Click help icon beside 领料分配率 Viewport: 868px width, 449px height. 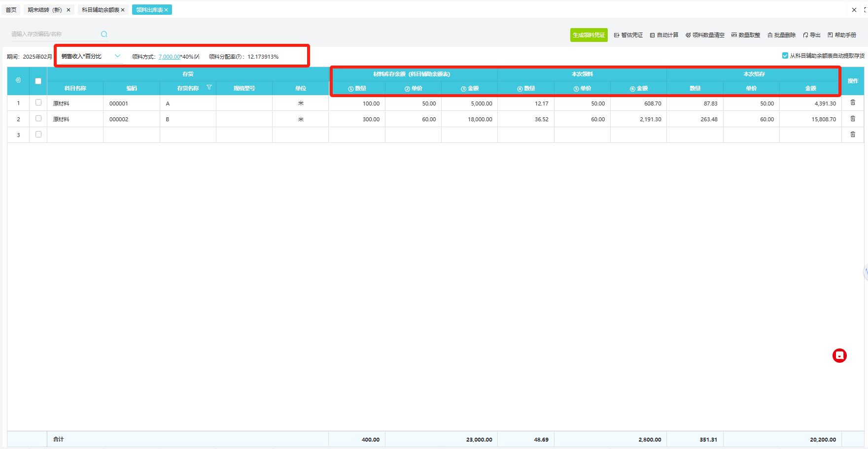pyautogui.click(x=239, y=57)
